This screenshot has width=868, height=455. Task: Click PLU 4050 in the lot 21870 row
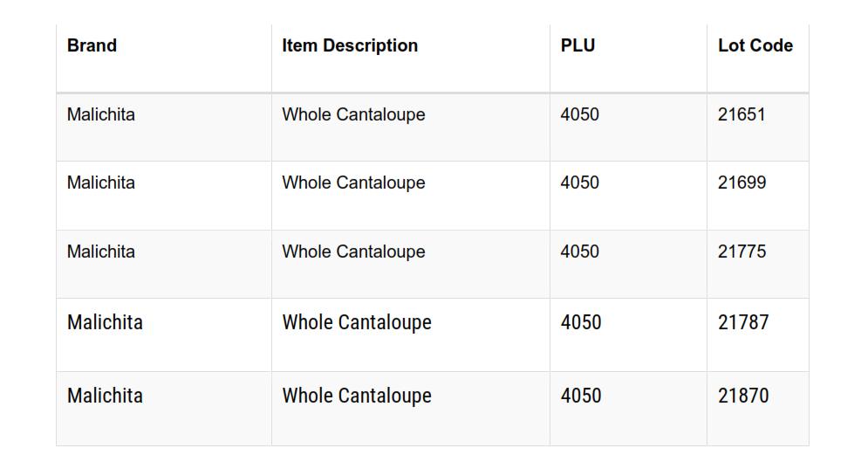click(581, 396)
